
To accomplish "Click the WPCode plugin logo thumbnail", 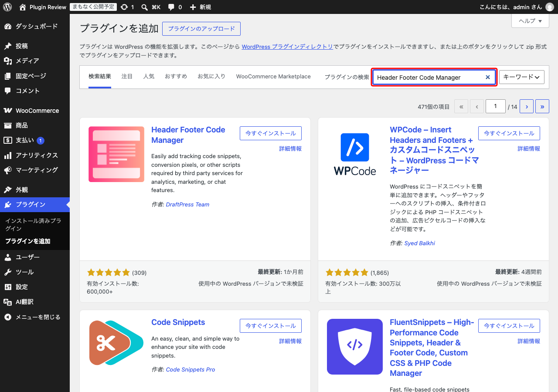I will pos(355,154).
